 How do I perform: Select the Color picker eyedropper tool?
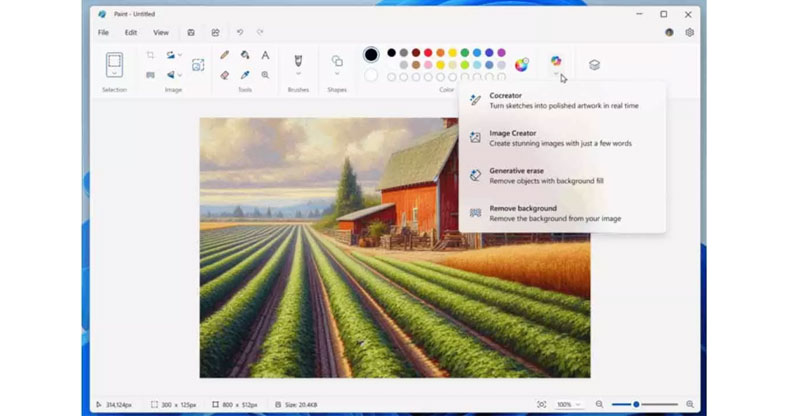point(245,75)
